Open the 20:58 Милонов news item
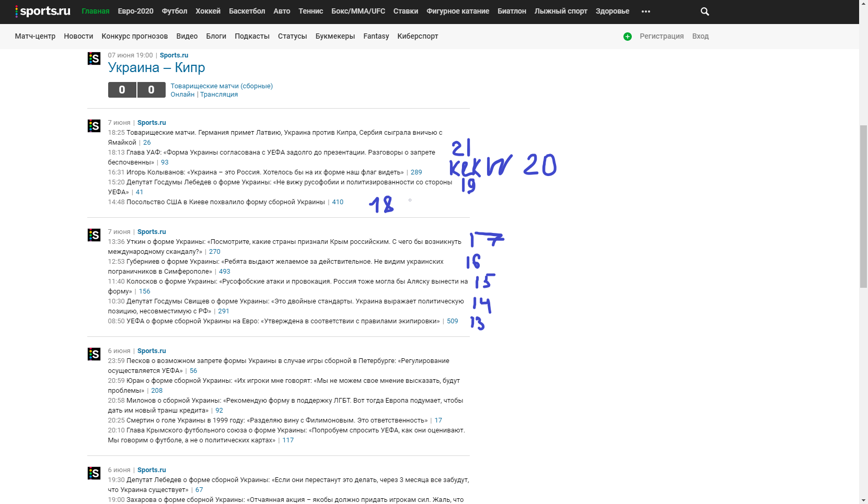This screenshot has width=868, height=504. (x=285, y=405)
